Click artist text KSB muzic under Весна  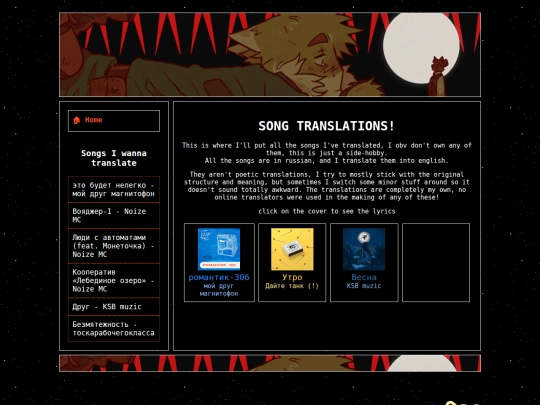pos(364,286)
